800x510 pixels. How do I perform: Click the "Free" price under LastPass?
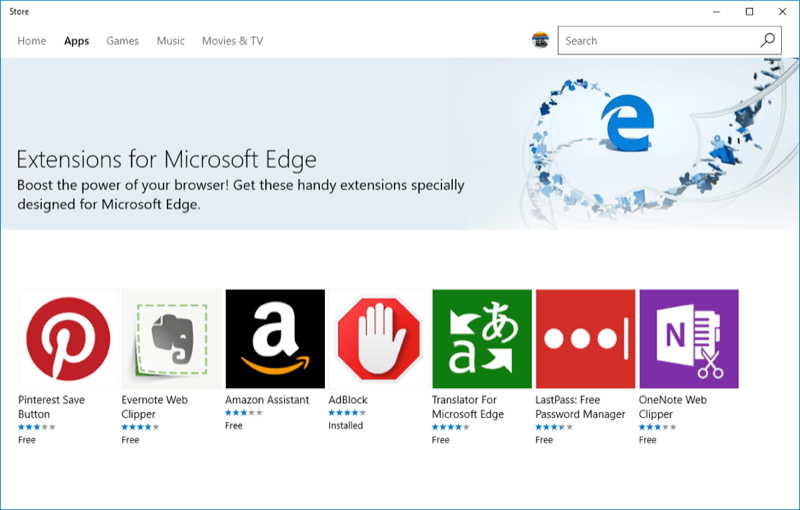[x=544, y=440]
